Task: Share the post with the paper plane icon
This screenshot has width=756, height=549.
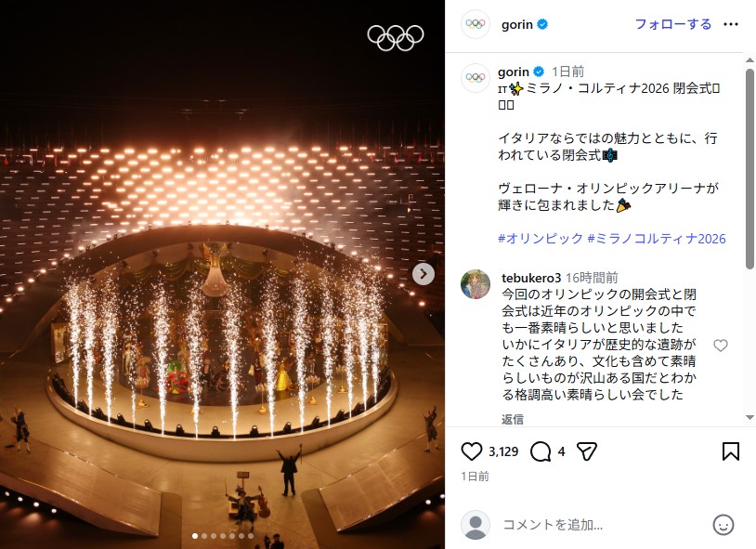Action: click(587, 451)
